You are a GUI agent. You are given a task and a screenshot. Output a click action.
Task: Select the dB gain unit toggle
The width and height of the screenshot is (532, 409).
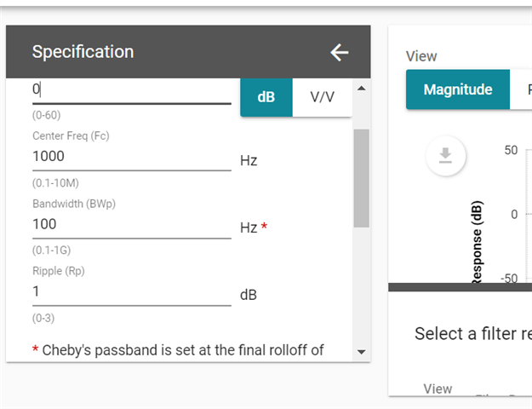pyautogui.click(x=266, y=97)
